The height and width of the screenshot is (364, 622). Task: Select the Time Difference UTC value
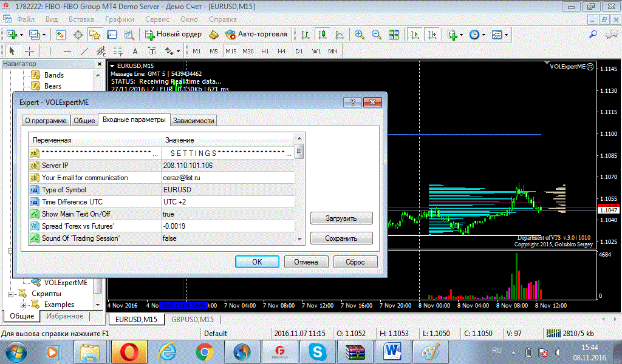(228, 202)
